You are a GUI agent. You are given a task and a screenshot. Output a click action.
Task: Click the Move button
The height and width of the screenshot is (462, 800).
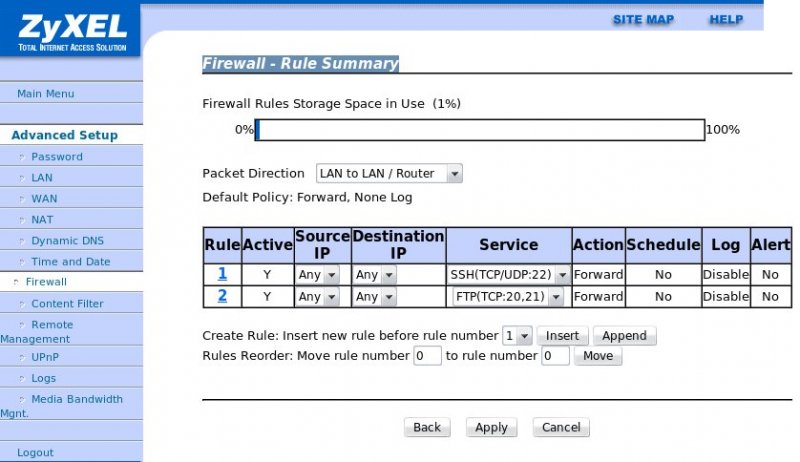pos(598,355)
